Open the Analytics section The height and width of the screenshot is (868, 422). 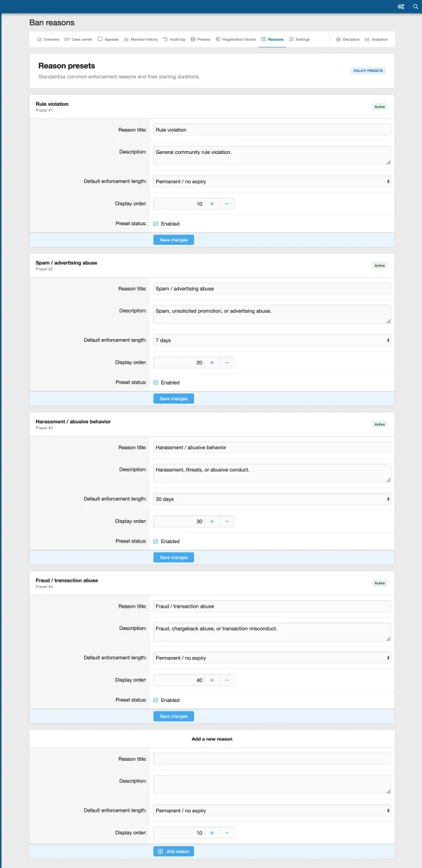pos(376,39)
